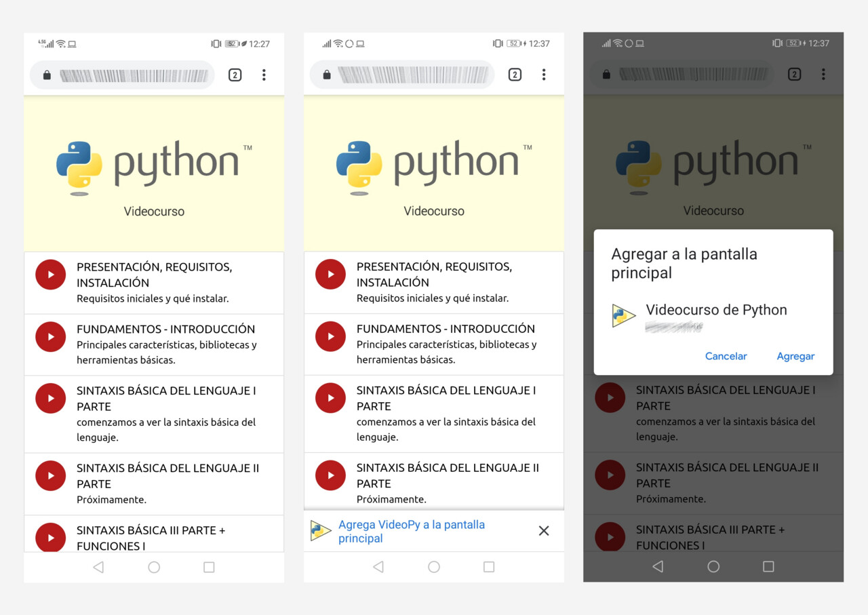Click 'Videocurso de Python' name in dialog

716,310
